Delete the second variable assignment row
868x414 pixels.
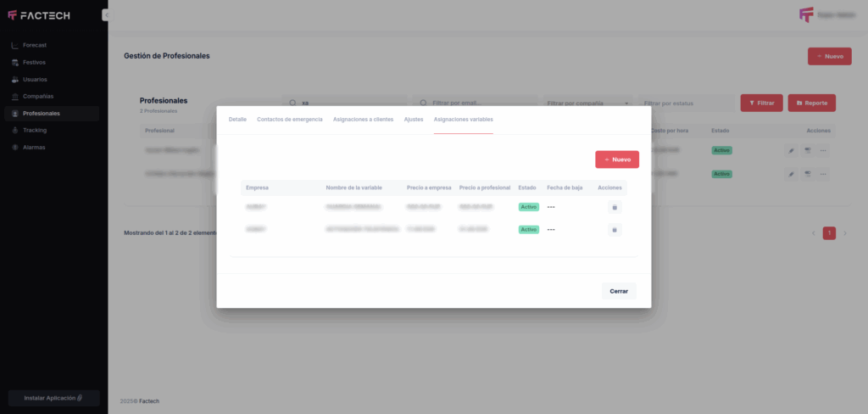[615, 229]
